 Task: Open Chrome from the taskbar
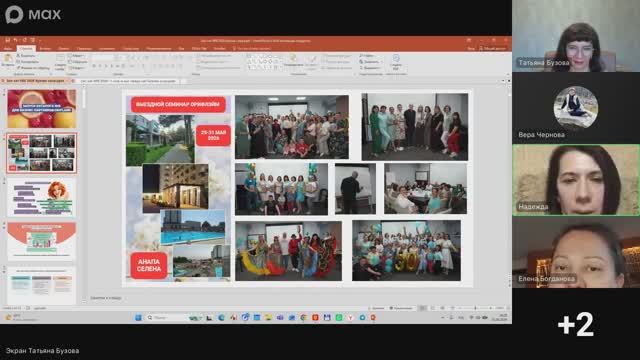303,318
